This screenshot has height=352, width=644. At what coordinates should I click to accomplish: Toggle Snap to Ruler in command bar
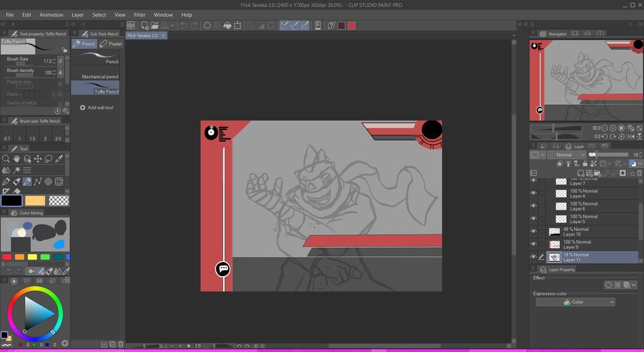(284, 26)
